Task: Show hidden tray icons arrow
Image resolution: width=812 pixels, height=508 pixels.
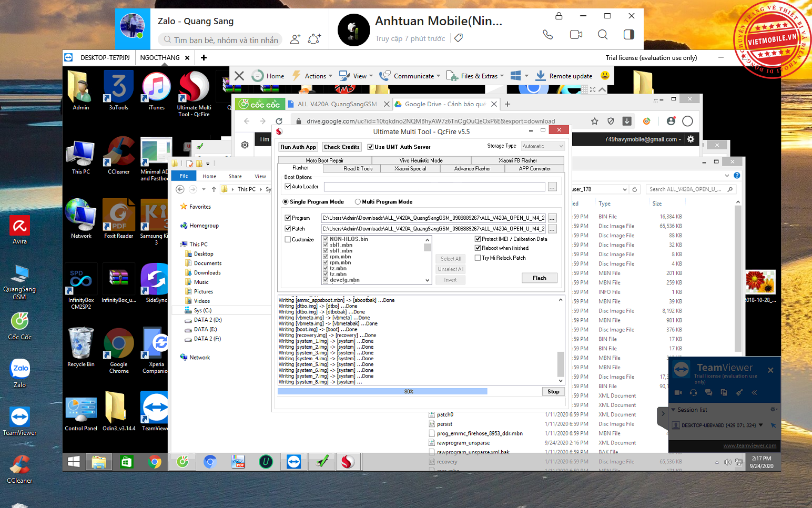Action: click(716, 462)
